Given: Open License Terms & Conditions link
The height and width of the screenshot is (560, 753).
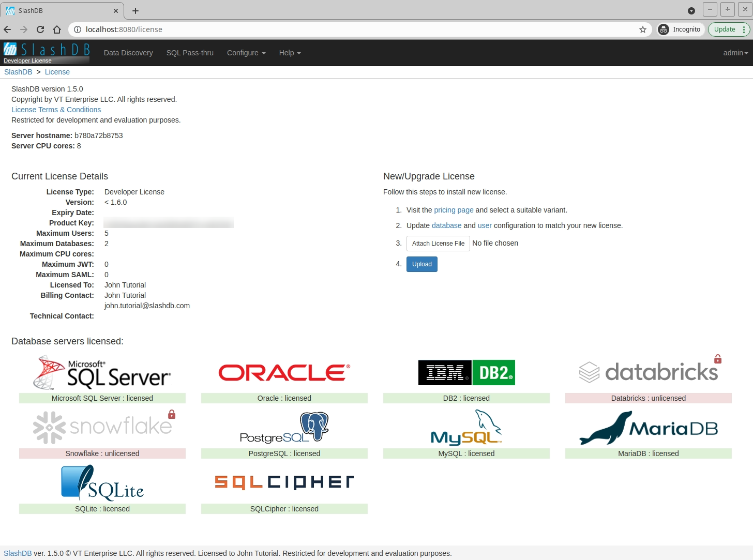Looking at the screenshot, I should pos(56,110).
